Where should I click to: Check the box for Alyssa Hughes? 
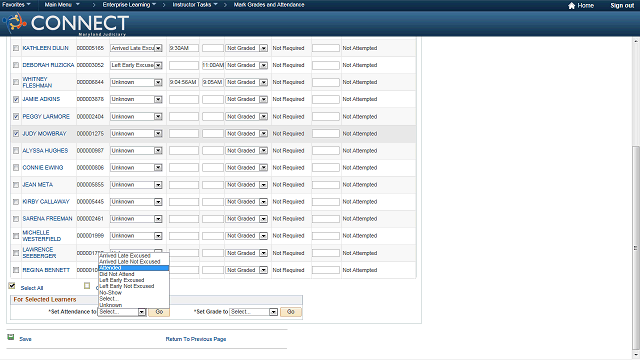[x=16, y=151]
